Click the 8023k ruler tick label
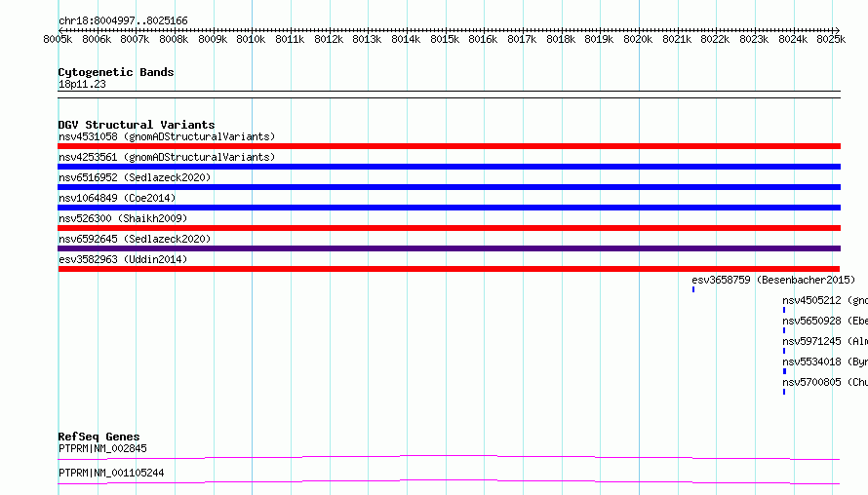This screenshot has width=868, height=495. tap(754, 39)
